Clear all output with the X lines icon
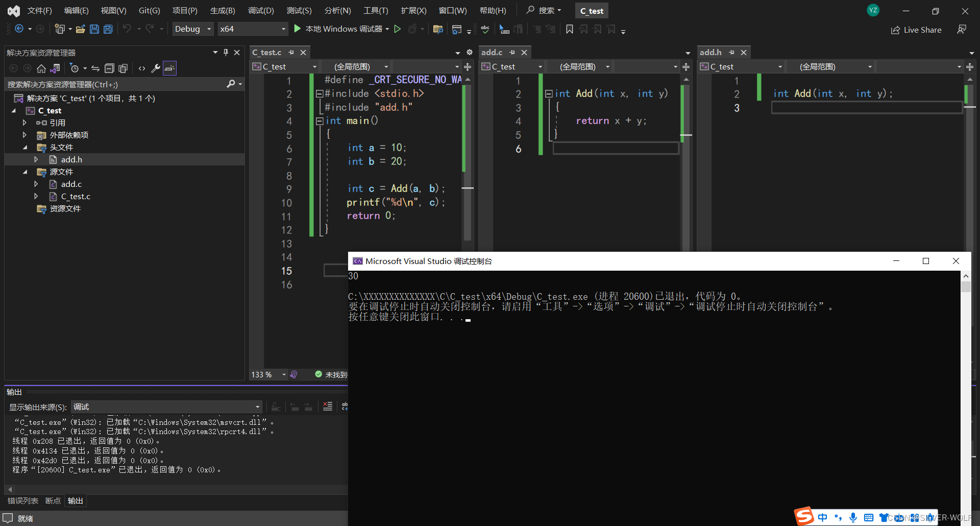980x526 pixels. [x=328, y=407]
